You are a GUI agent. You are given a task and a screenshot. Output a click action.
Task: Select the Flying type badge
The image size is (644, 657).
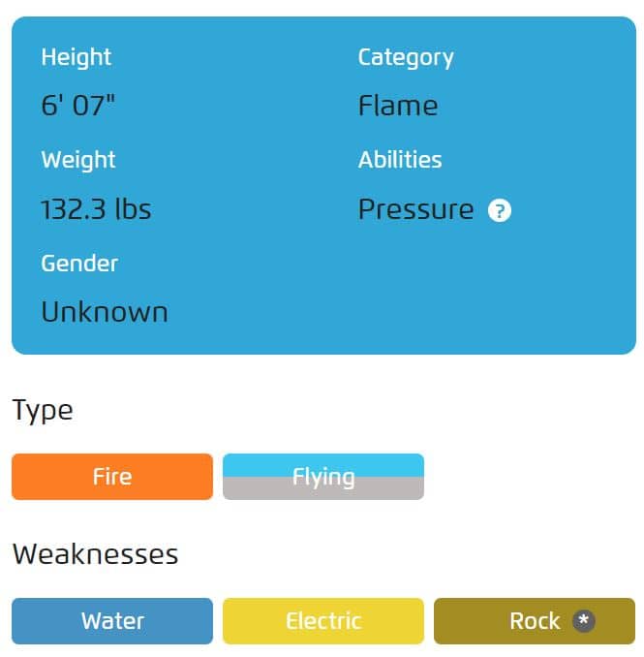pos(323,477)
